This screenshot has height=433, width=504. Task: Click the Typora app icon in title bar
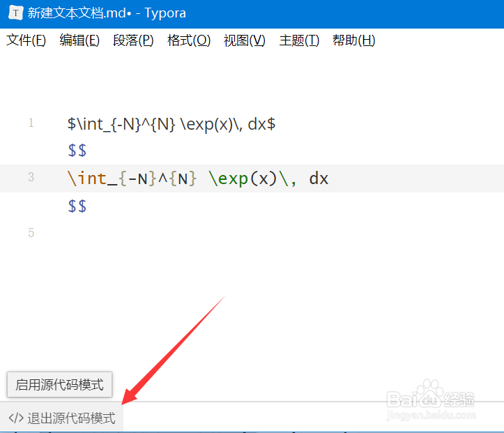[15, 13]
